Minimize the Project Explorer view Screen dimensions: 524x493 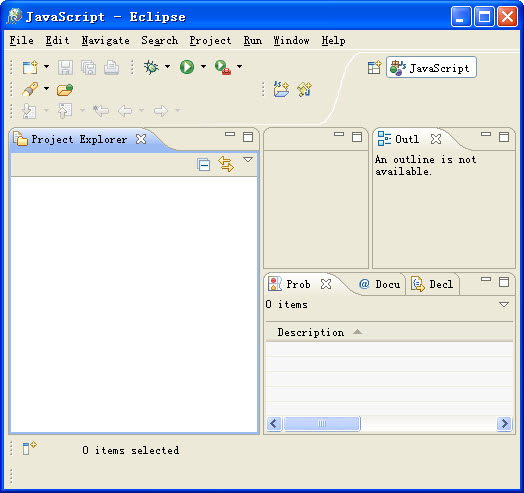(230, 134)
